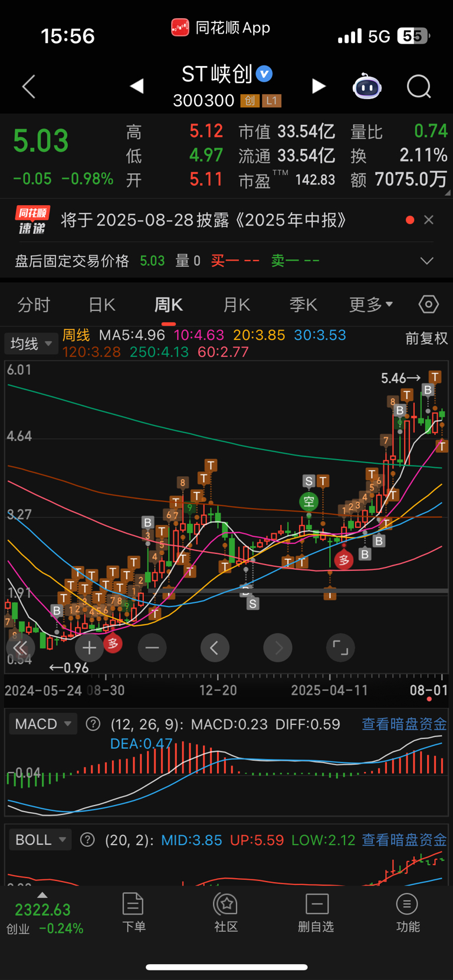Tap the green 空 signal marker
453x980 pixels.
(x=308, y=501)
